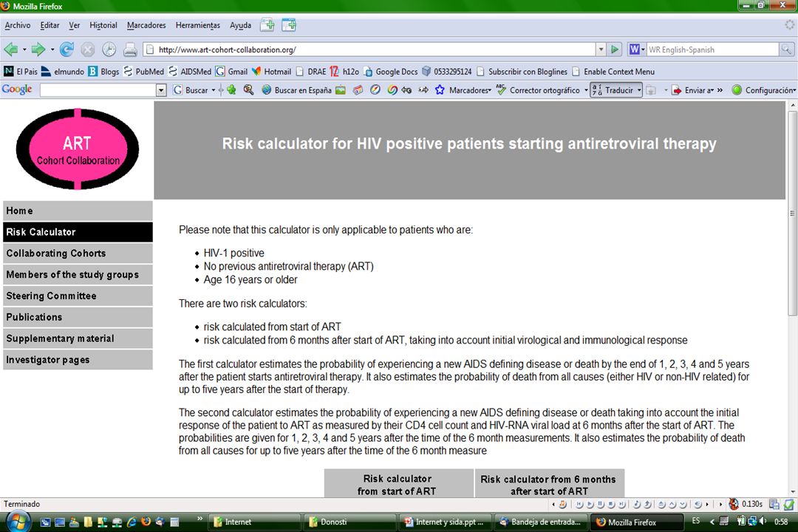This screenshot has height=532, width=798.
Task: Expand the Google toolbar search box dropdown
Action: pos(161,90)
